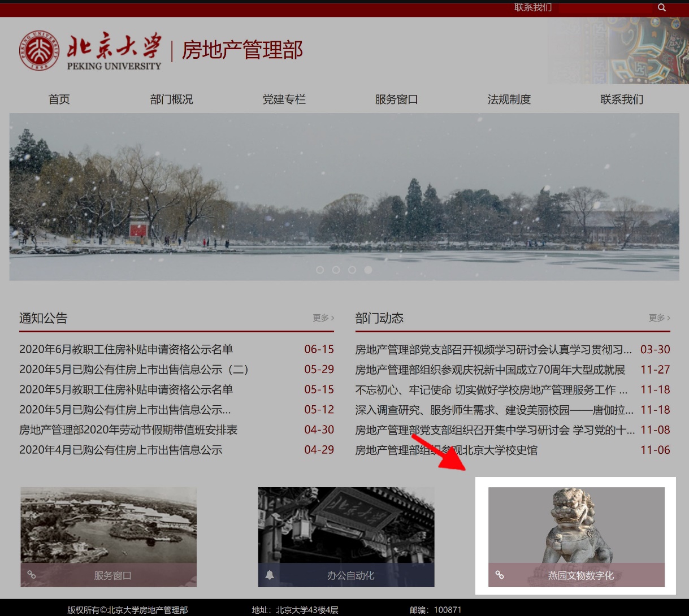Open 2020年6月教职工住房补贴申请资格公示名单 notice
This screenshot has width=689, height=616.
[126, 349]
